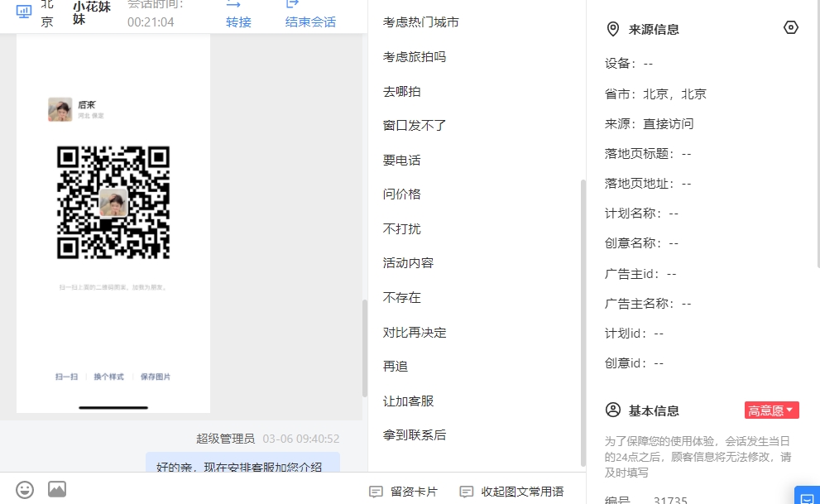Click the person icon of 基本信息
The height and width of the screenshot is (504, 820).
(613, 410)
